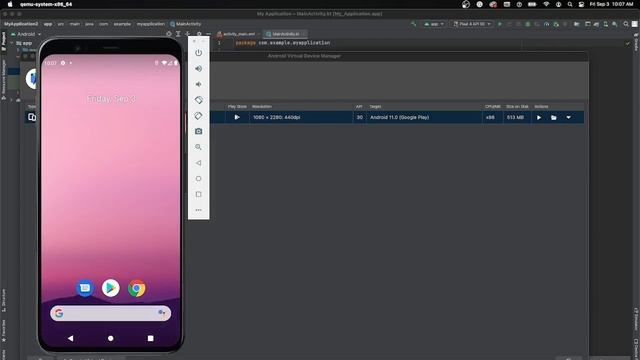The image size is (640, 360).
Task: Click the Play Store icon in AVD row
Action: pos(237,117)
